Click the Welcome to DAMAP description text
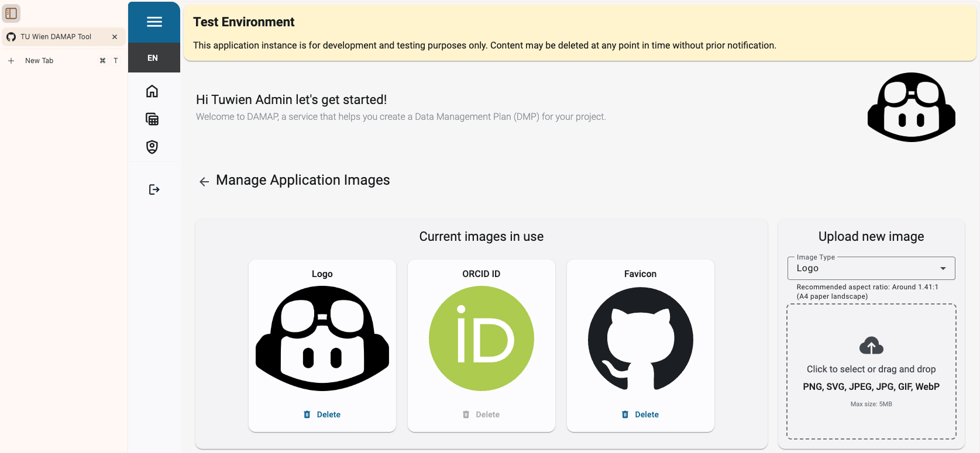Screen dimensions: 980x453 tap(401, 117)
